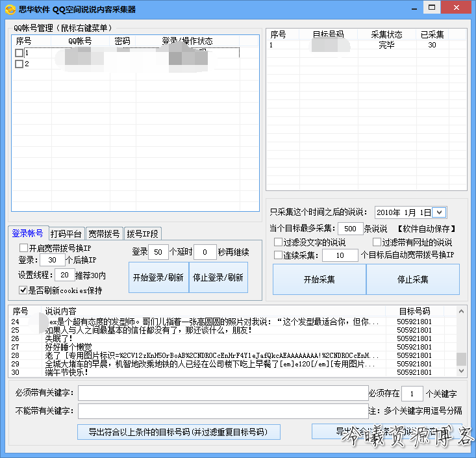Open the date picker dropdown arrow
Screen dimensions: 476x458
(x=439, y=212)
